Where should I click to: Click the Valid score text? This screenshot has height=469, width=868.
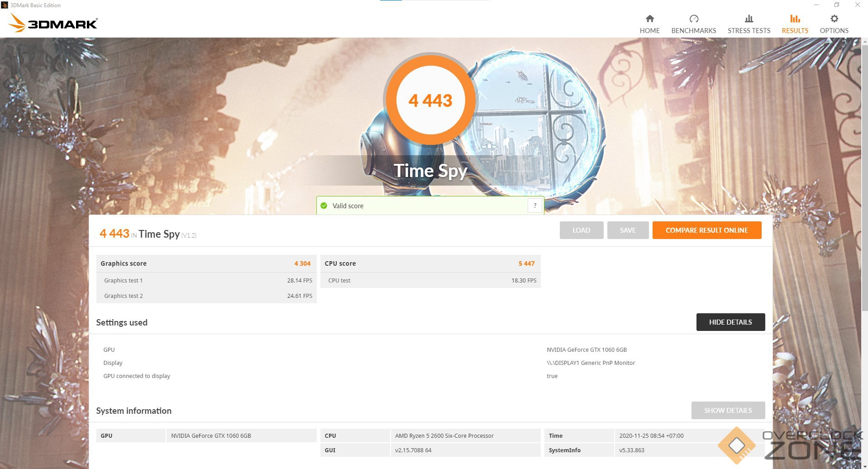[348, 206]
